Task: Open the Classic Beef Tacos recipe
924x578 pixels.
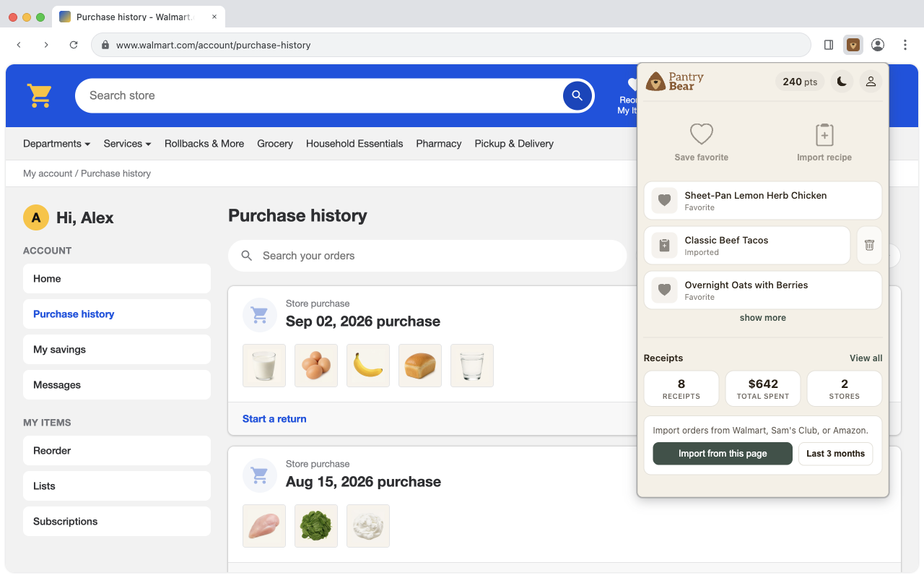Action: [747, 246]
